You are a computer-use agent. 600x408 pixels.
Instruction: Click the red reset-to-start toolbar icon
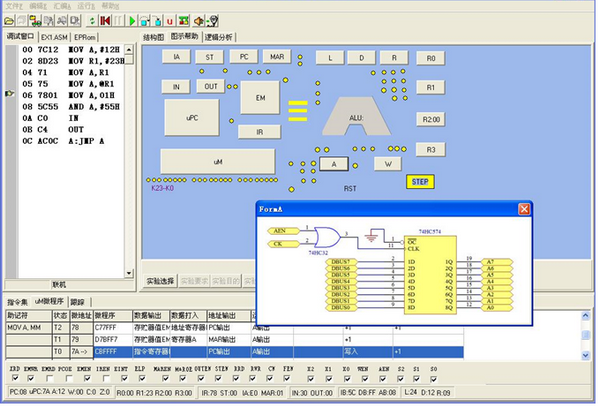tap(104, 20)
